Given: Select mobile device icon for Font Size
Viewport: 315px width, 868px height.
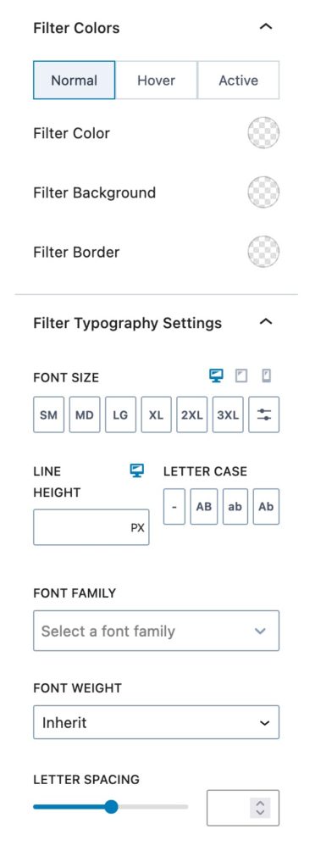Looking at the screenshot, I should click(x=267, y=376).
